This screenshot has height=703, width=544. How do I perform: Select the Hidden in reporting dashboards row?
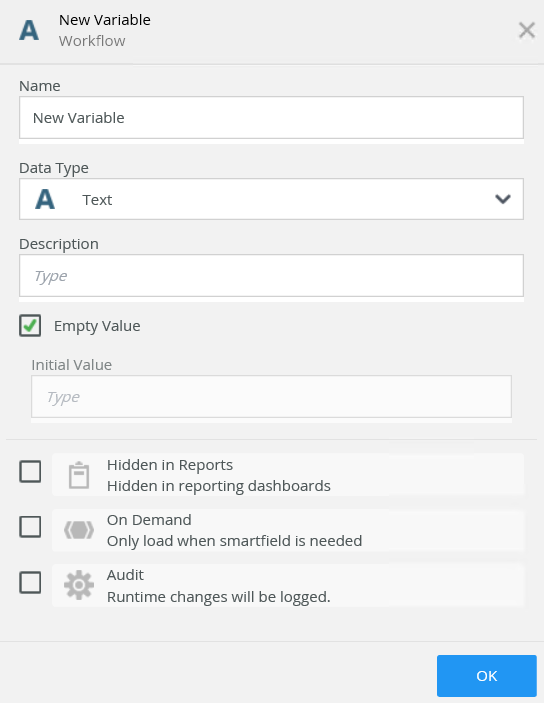(288, 475)
